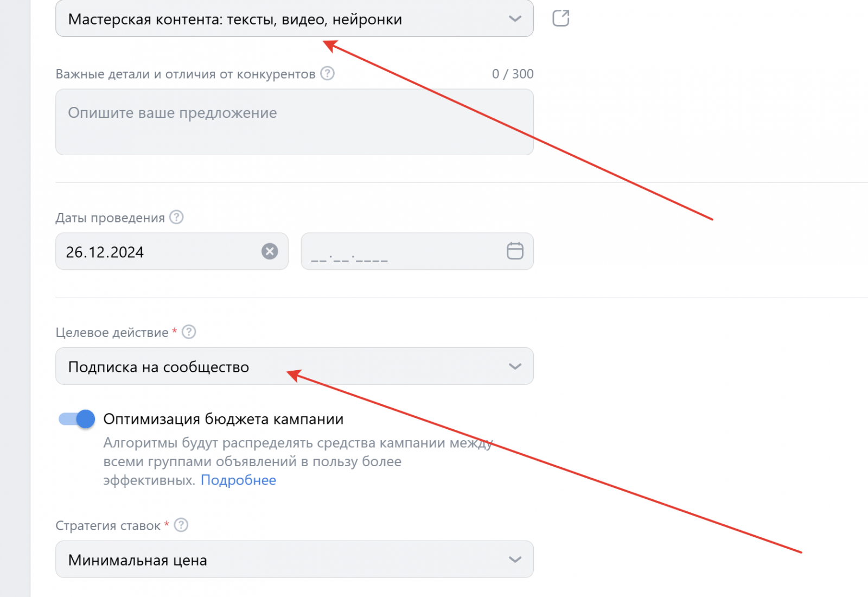This screenshot has width=868, height=597.
Task: Click chevron arrow of 'Минимальная цена' field
Action: click(515, 560)
